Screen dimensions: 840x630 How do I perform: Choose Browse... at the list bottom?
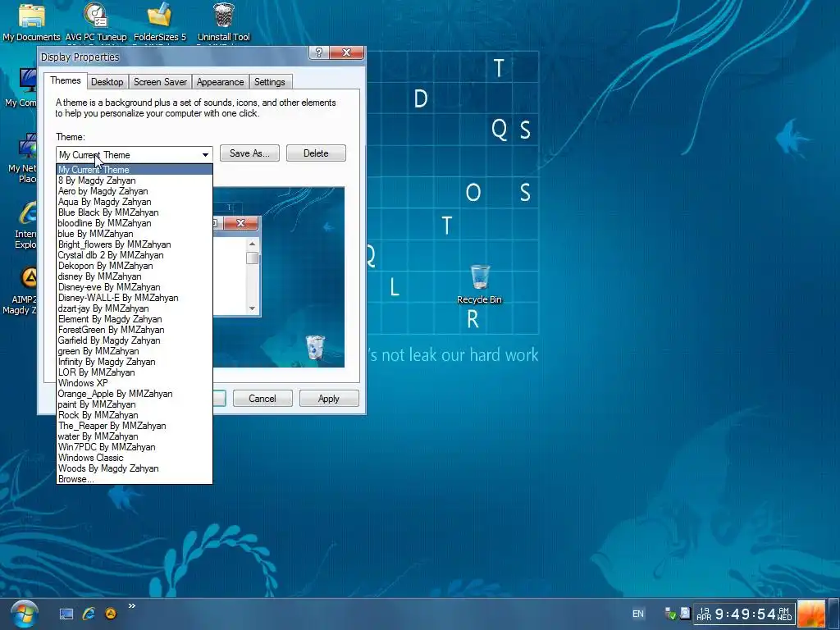click(x=135, y=479)
